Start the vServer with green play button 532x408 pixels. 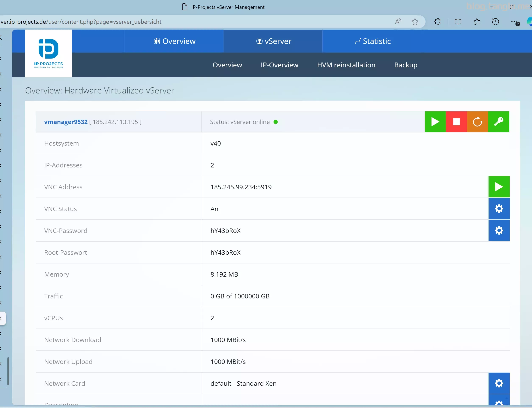(435, 122)
